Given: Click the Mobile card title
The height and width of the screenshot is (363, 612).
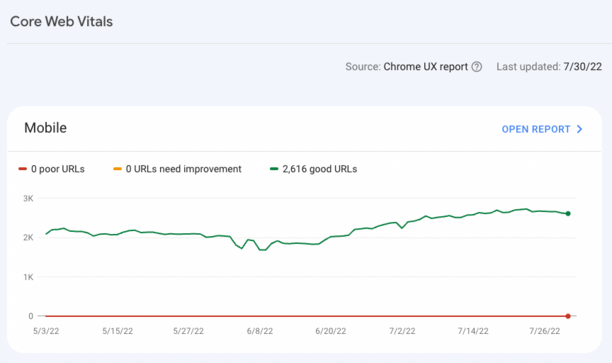Looking at the screenshot, I should pyautogui.click(x=45, y=128).
